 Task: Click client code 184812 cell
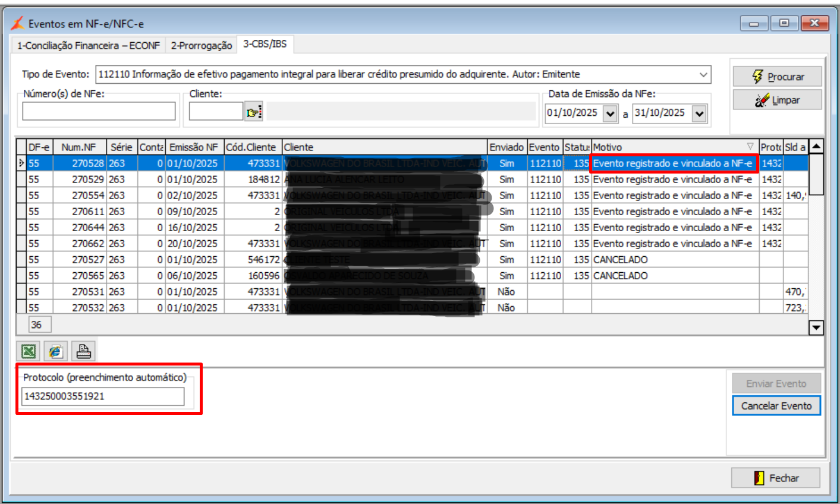pos(253,179)
